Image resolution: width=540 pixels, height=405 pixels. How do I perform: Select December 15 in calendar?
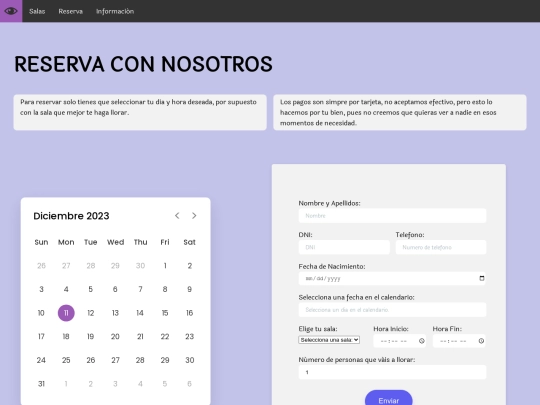pyautogui.click(x=165, y=313)
